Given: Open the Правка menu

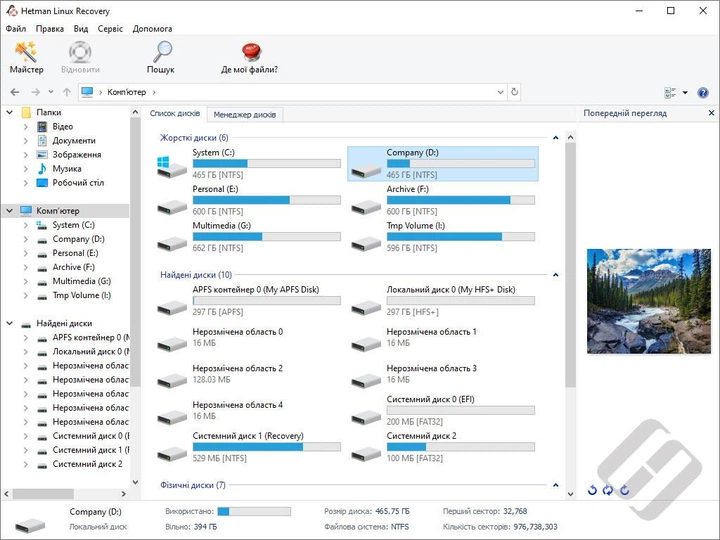Looking at the screenshot, I should coord(50,28).
